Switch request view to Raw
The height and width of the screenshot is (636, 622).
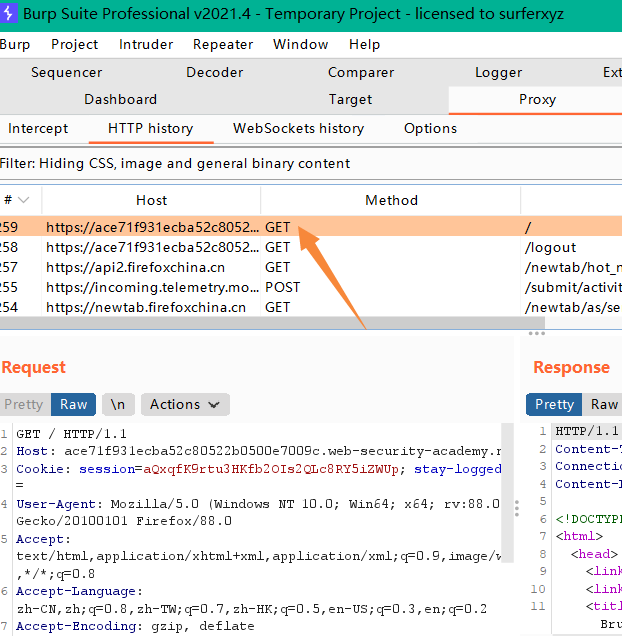[73, 404]
